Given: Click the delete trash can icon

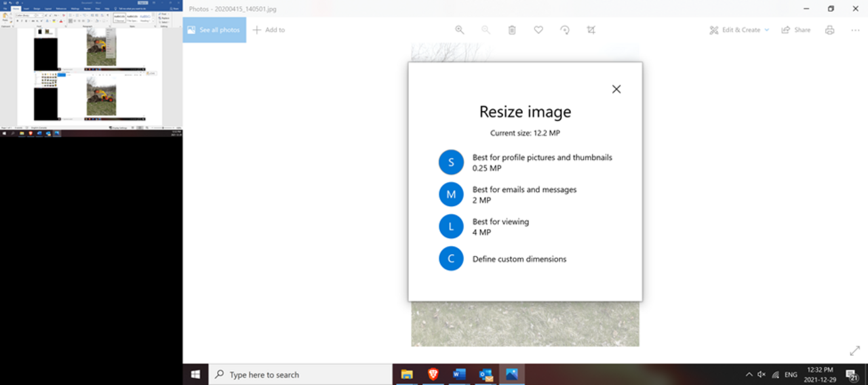Looking at the screenshot, I should click(x=512, y=30).
